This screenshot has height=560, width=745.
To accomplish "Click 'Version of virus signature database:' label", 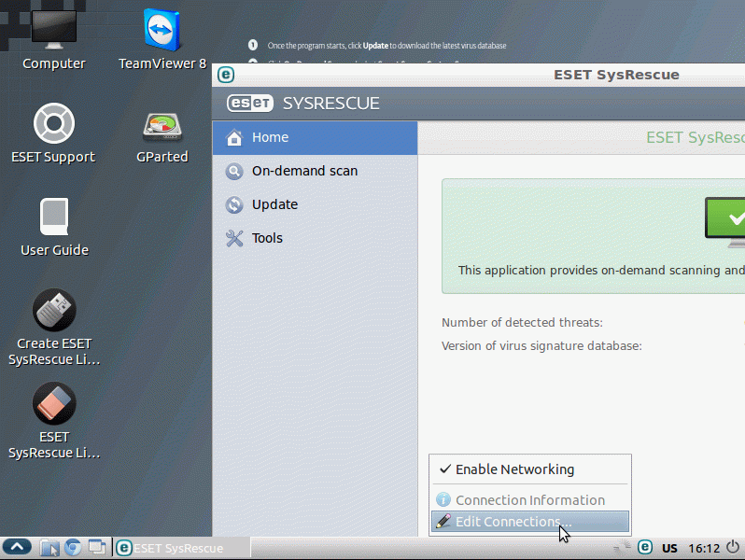I will [x=541, y=345].
